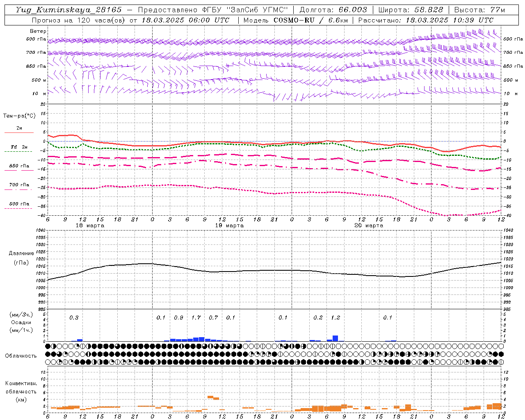Click the 700 гПа temperature legend entry
This screenshot has width=525, height=420.
pos(19,186)
